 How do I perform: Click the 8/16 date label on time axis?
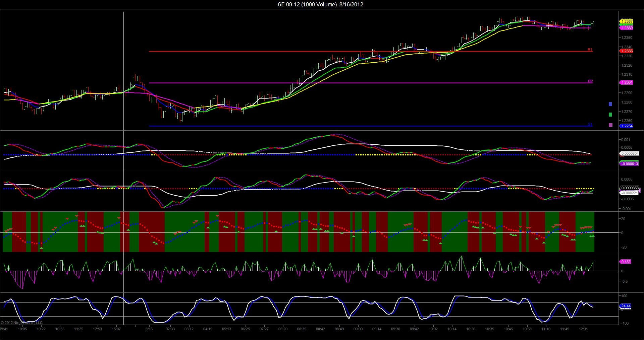tap(149, 329)
